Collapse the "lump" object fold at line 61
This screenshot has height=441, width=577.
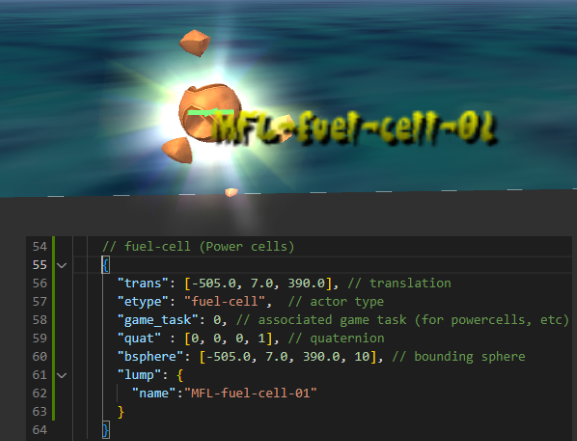[62, 375]
